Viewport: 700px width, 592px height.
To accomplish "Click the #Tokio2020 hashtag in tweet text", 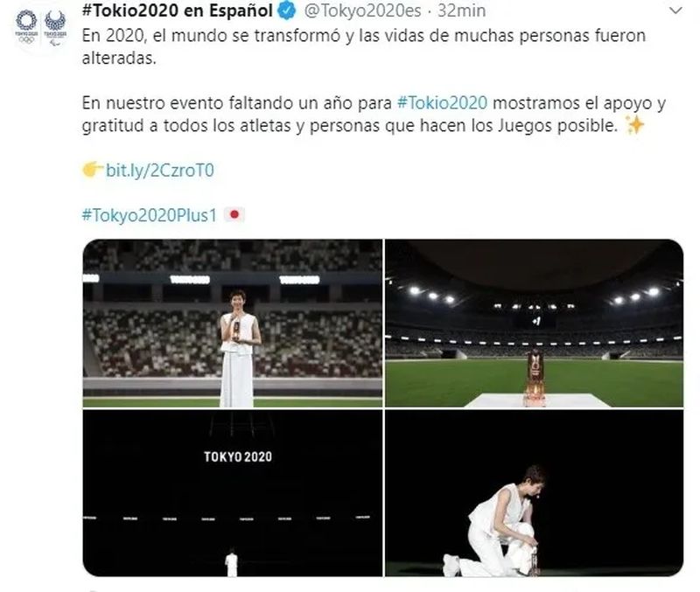I will tap(442, 103).
